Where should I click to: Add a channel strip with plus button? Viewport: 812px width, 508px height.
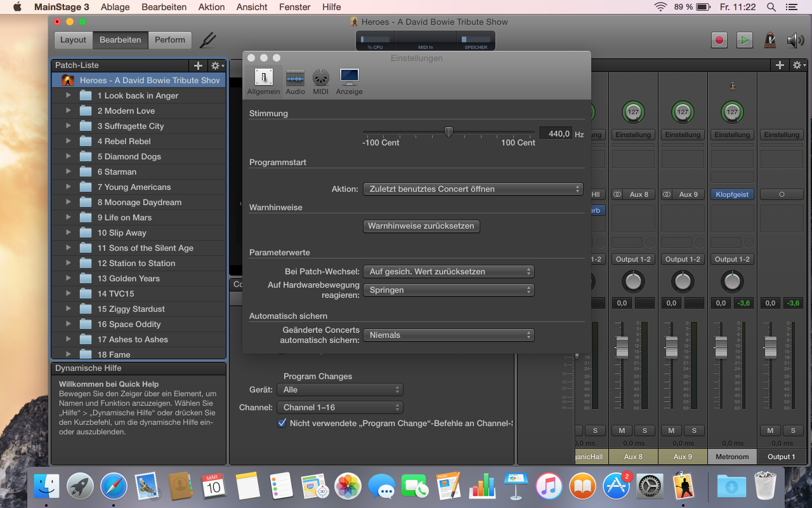tap(780, 65)
